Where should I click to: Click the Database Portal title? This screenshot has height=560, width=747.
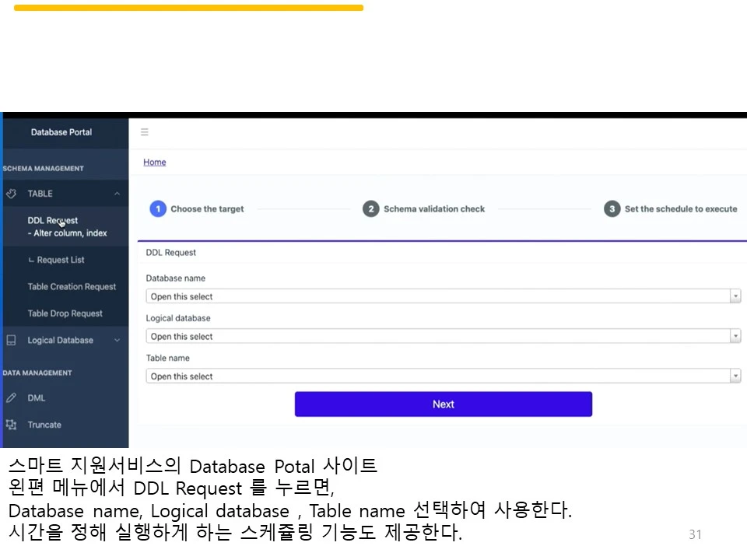pos(61,132)
